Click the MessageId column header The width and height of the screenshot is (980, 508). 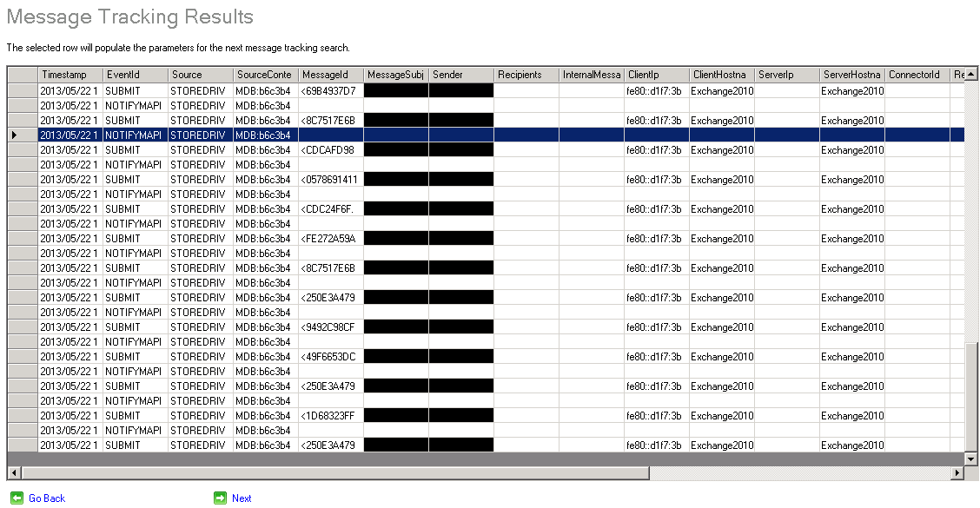click(x=330, y=76)
